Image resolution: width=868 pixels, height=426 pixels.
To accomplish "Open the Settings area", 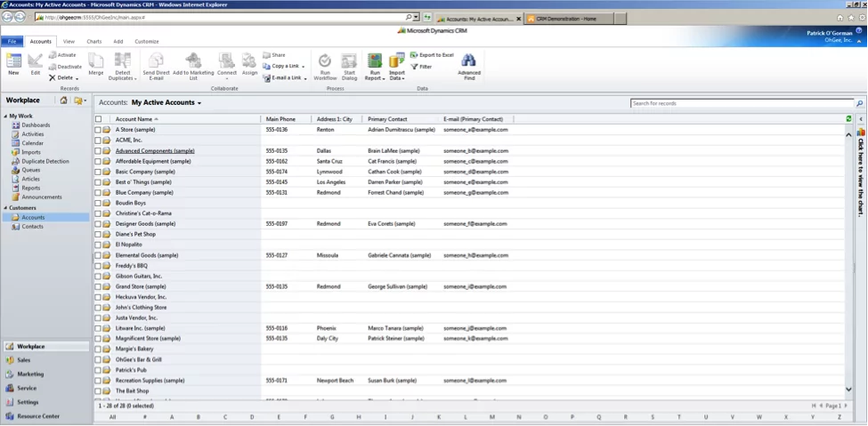I will click(28, 402).
